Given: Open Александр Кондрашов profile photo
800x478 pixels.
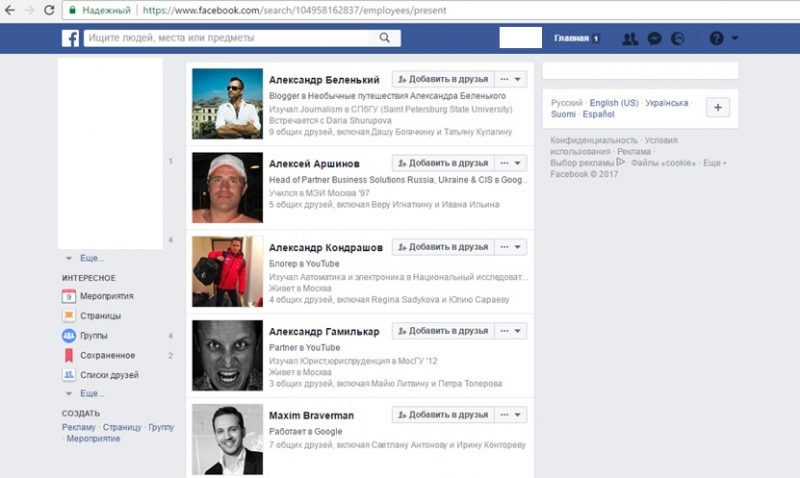Looking at the screenshot, I should 228,271.
